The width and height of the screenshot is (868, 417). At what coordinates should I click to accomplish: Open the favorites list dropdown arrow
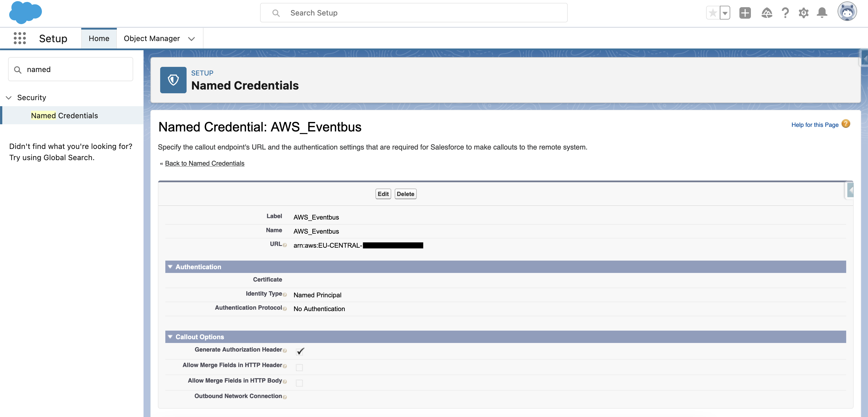[x=725, y=13]
